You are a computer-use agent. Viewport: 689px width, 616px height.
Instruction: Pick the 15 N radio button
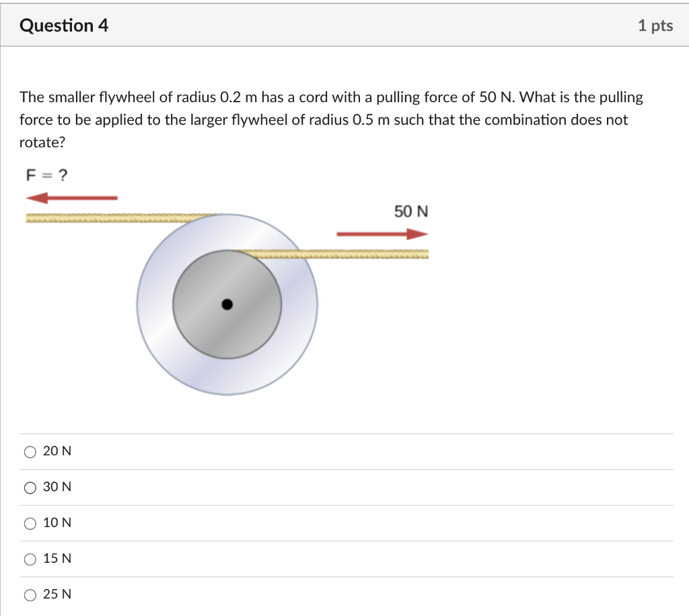(30, 559)
